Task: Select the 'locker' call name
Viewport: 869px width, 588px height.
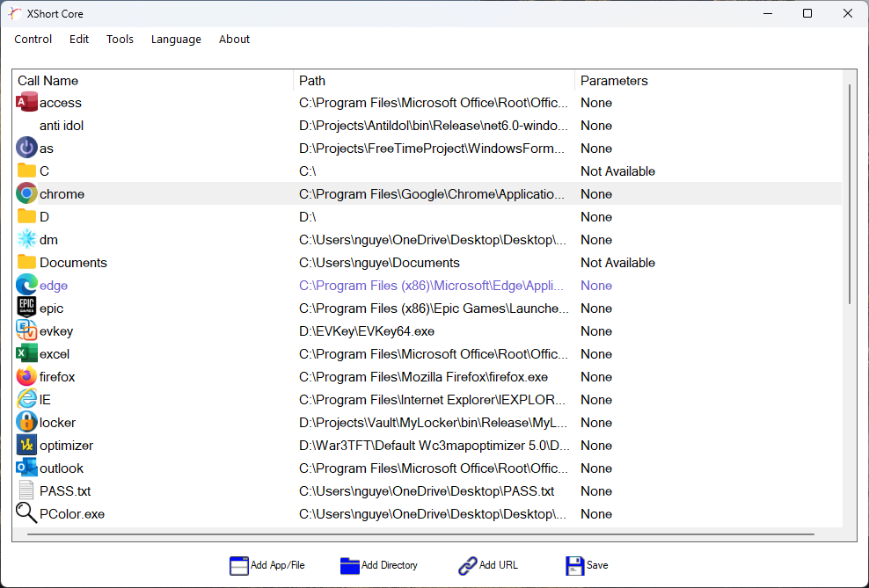Action: 58,423
